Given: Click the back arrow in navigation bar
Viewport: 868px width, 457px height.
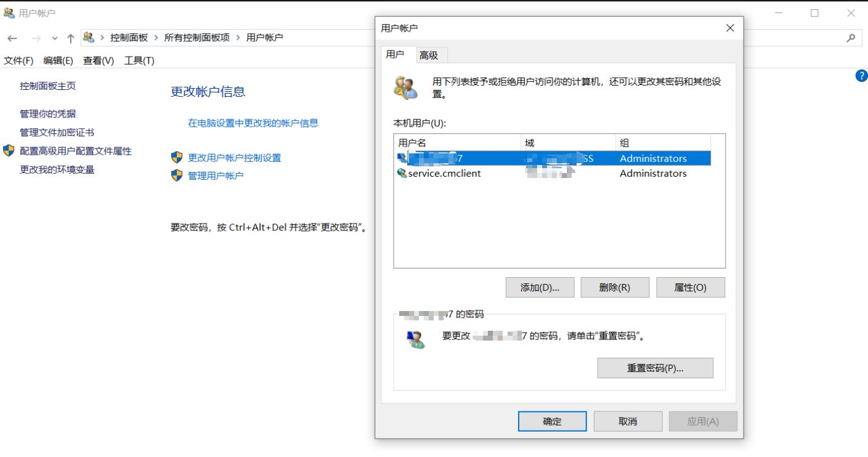Looking at the screenshot, I should [x=12, y=38].
